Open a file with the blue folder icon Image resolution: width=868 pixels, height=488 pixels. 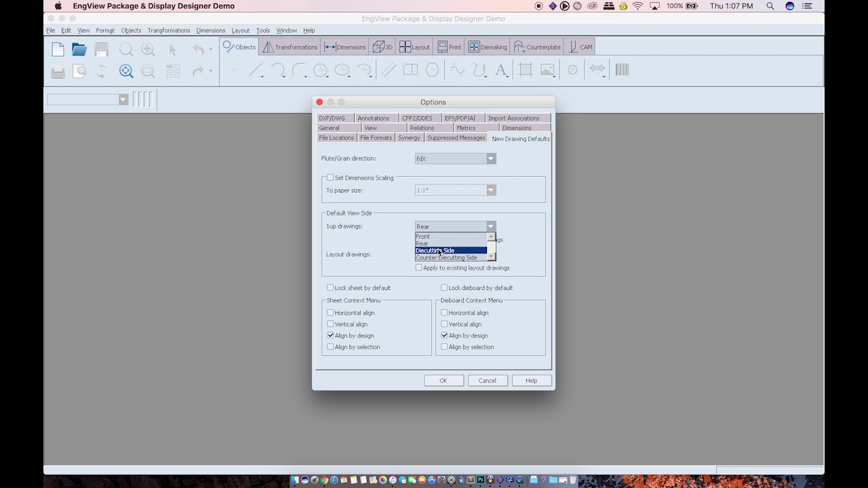click(x=79, y=49)
